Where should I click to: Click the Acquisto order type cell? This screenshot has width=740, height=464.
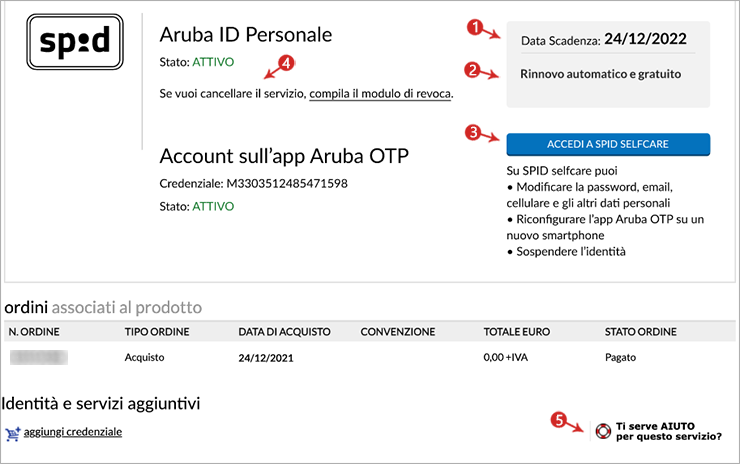[144, 357]
